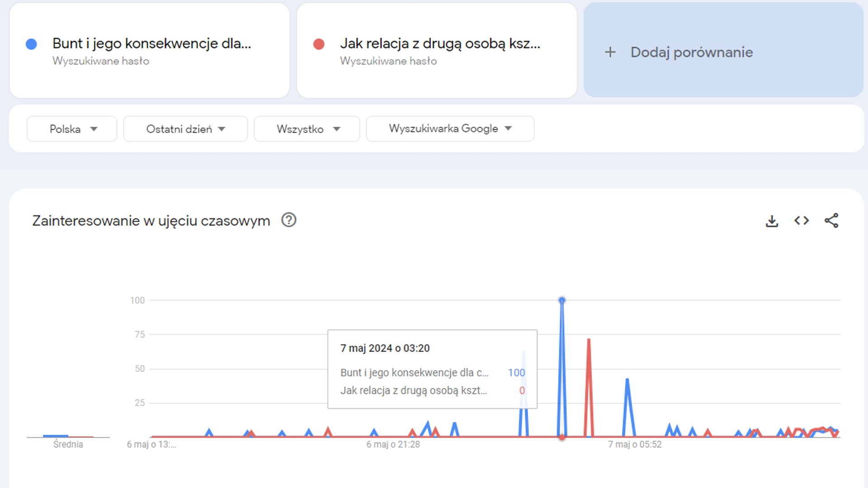
Task: Open the Wyszukiwarka Google search type dropdown
Action: 450,129
